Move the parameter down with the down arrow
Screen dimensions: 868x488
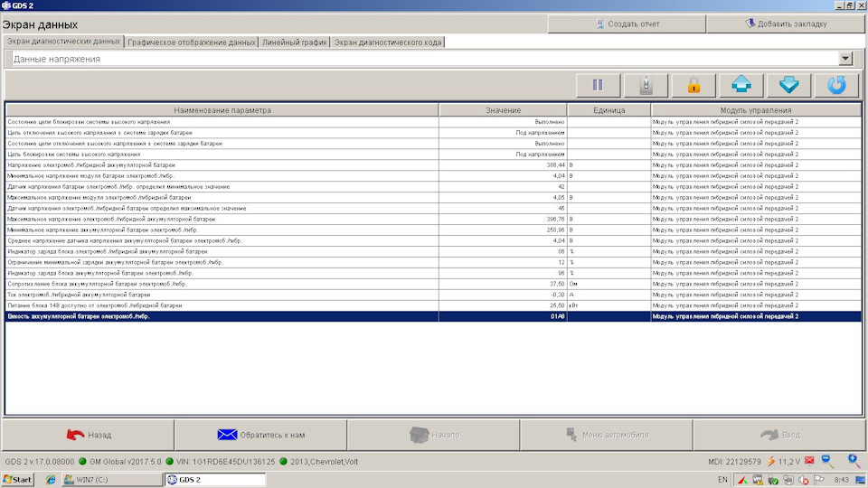click(x=788, y=85)
